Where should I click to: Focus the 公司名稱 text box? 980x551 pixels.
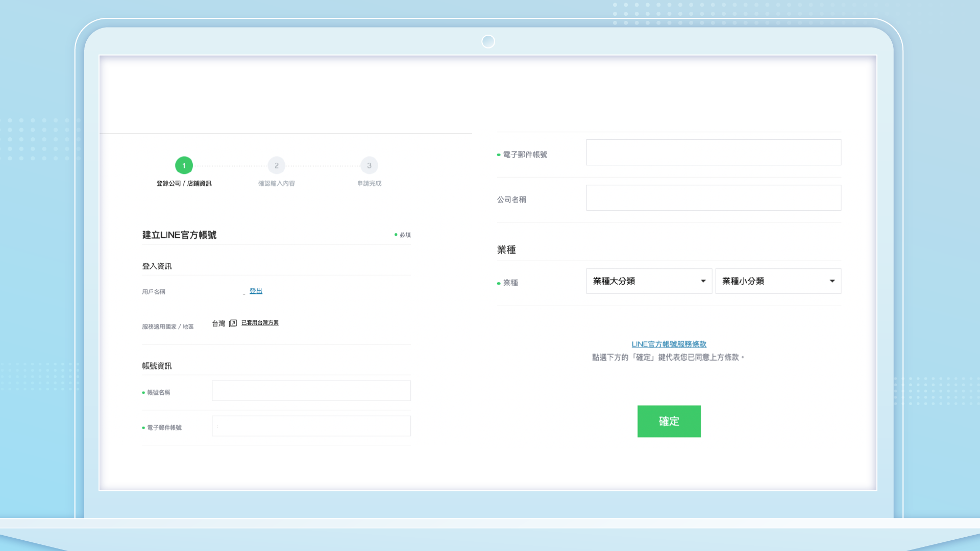click(x=713, y=198)
